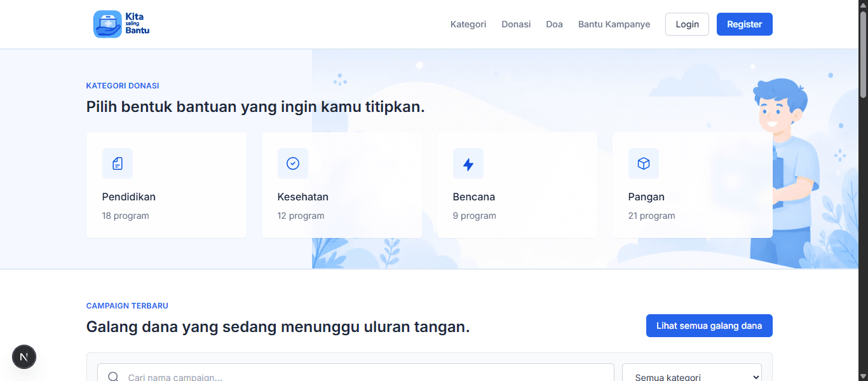The width and height of the screenshot is (868, 381).
Task: Open the Pendidikan category card
Action: [166, 185]
